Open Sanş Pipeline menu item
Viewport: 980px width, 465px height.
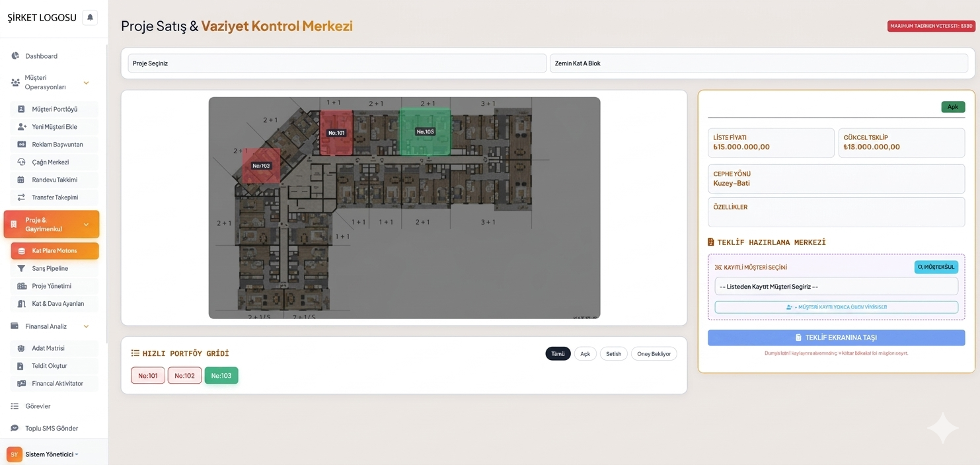point(56,269)
